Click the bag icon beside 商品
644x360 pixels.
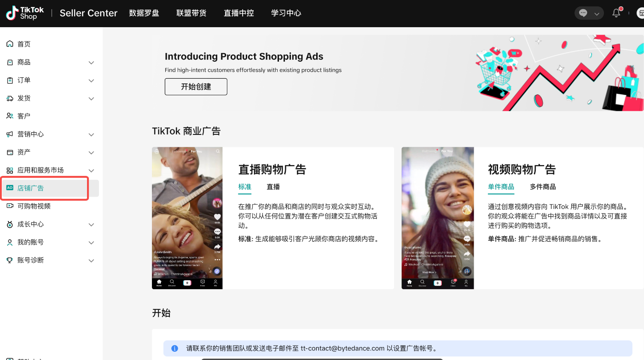point(10,62)
